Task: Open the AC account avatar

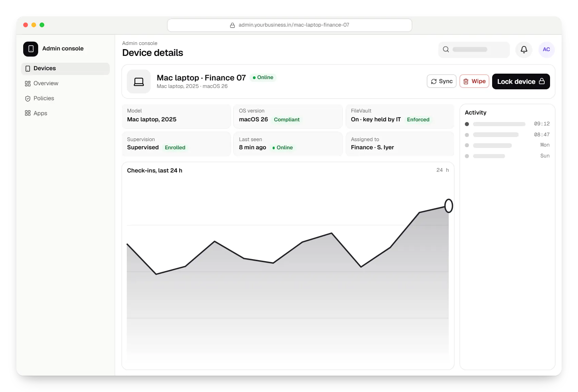Action: 546,50
